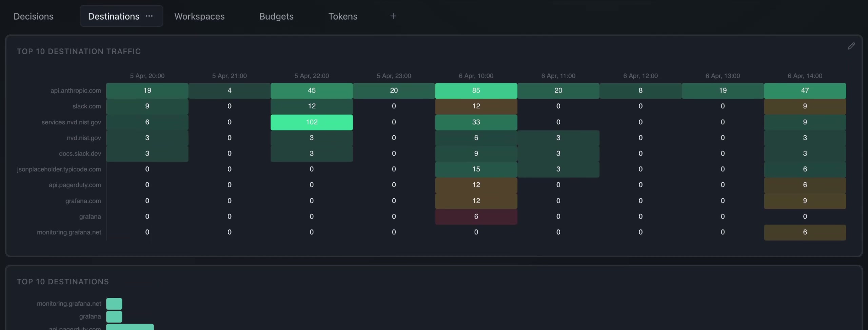
Task: Click the services.nvd.nist.gov cell showing 33
Action: [476, 122]
